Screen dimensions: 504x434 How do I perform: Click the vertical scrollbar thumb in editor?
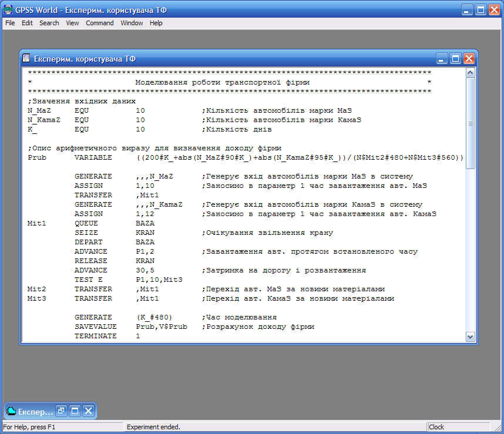(x=471, y=123)
